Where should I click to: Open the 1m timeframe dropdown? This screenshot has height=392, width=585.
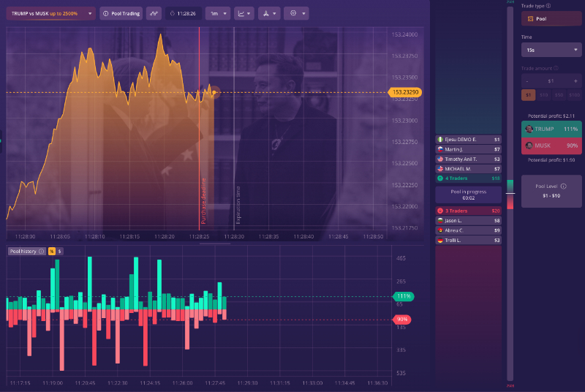[218, 13]
